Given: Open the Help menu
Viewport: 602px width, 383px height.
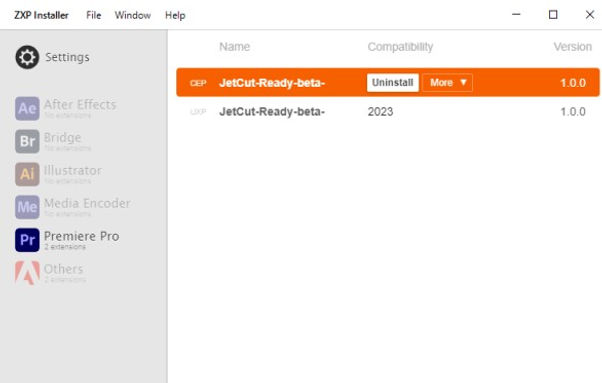Looking at the screenshot, I should (175, 15).
